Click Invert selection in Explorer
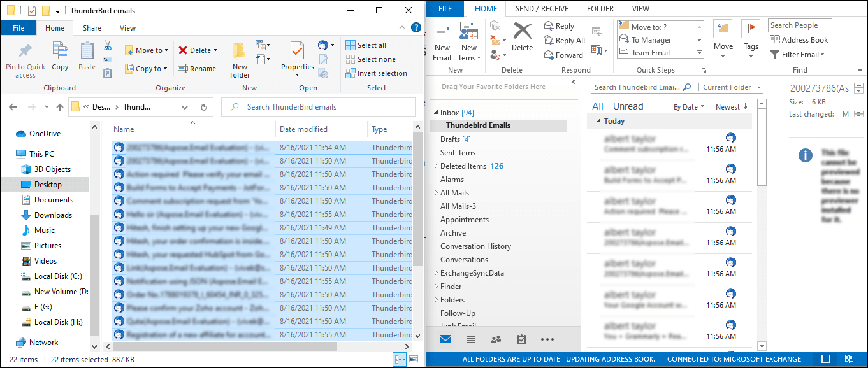Viewport: 868px width, 368px height. (x=376, y=73)
